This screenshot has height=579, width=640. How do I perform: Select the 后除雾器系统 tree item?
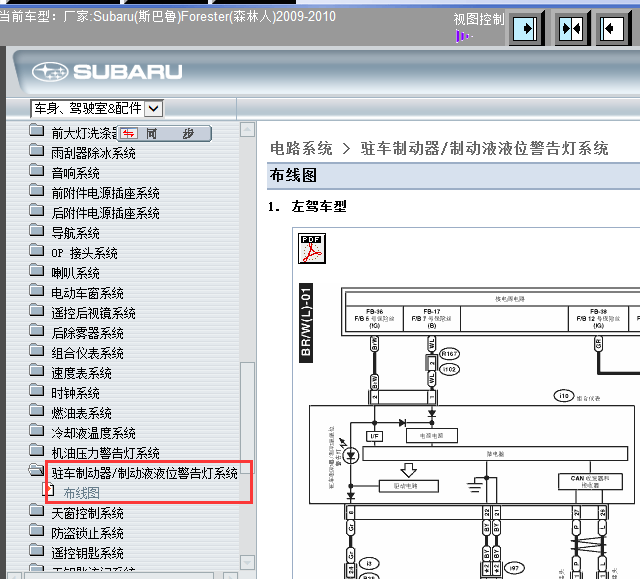pos(87,333)
